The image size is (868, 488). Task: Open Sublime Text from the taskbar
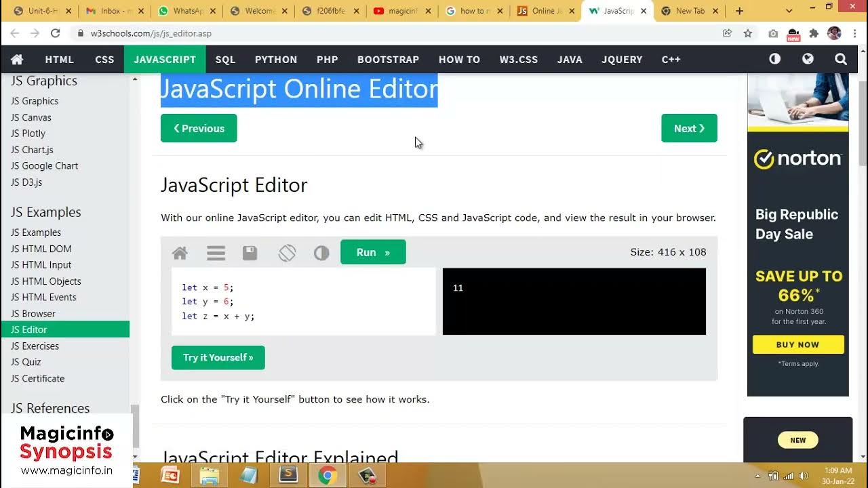288,476
